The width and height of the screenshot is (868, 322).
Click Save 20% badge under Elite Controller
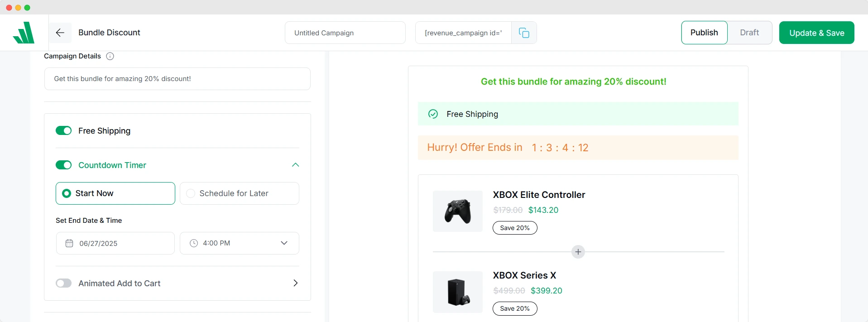[x=515, y=228]
